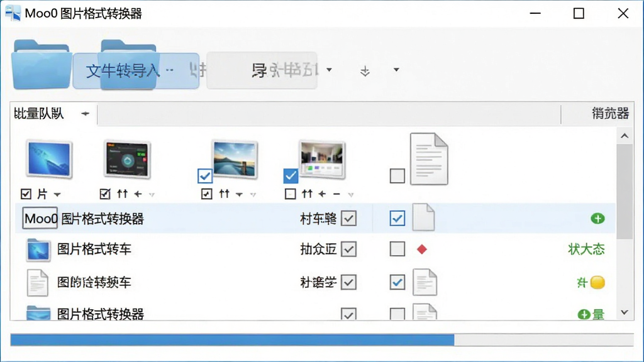Click the blue conversion progress bar
The width and height of the screenshot is (644, 362).
pyautogui.click(x=322, y=340)
